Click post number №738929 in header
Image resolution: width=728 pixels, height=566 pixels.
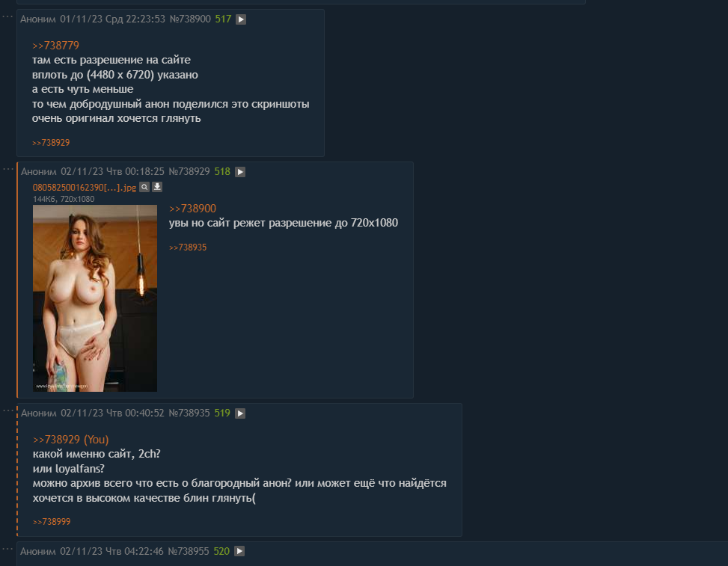189,172
